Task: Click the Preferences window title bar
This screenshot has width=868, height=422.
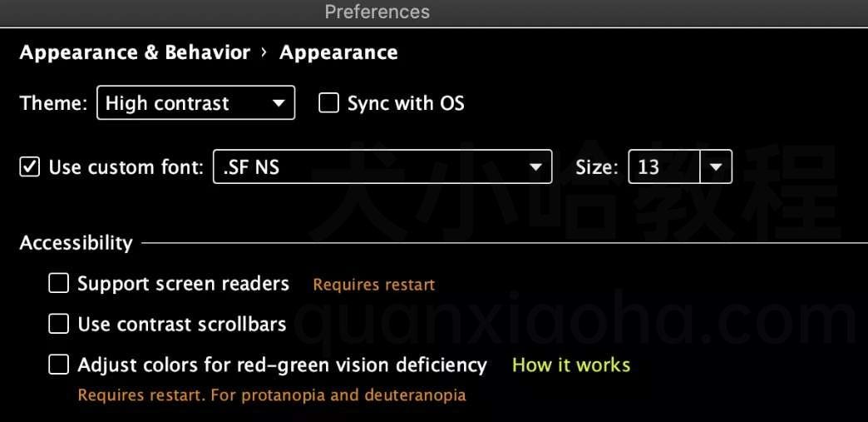Action: point(434,12)
